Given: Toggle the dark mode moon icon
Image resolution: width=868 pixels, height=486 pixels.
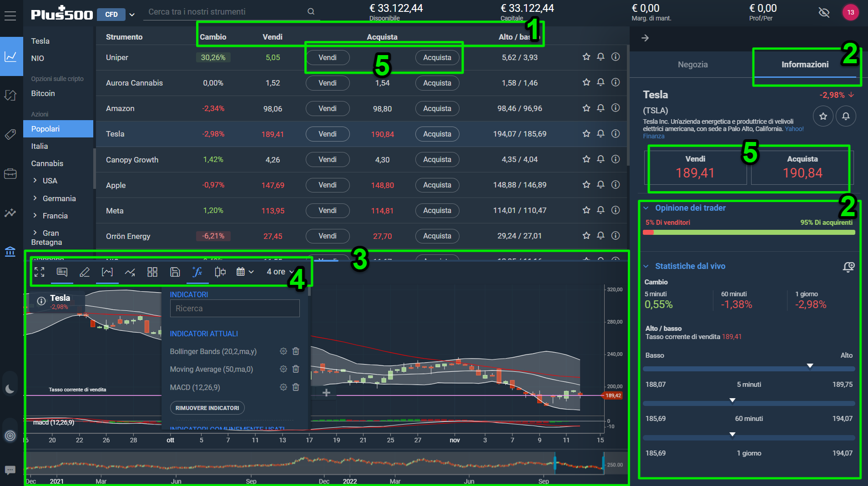Looking at the screenshot, I should click(x=10, y=389).
